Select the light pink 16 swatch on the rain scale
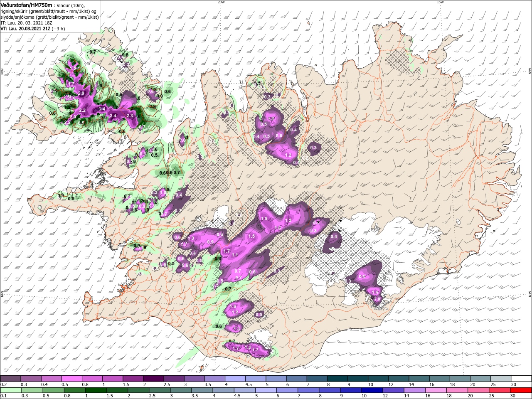 pyautogui.click(x=435, y=390)
